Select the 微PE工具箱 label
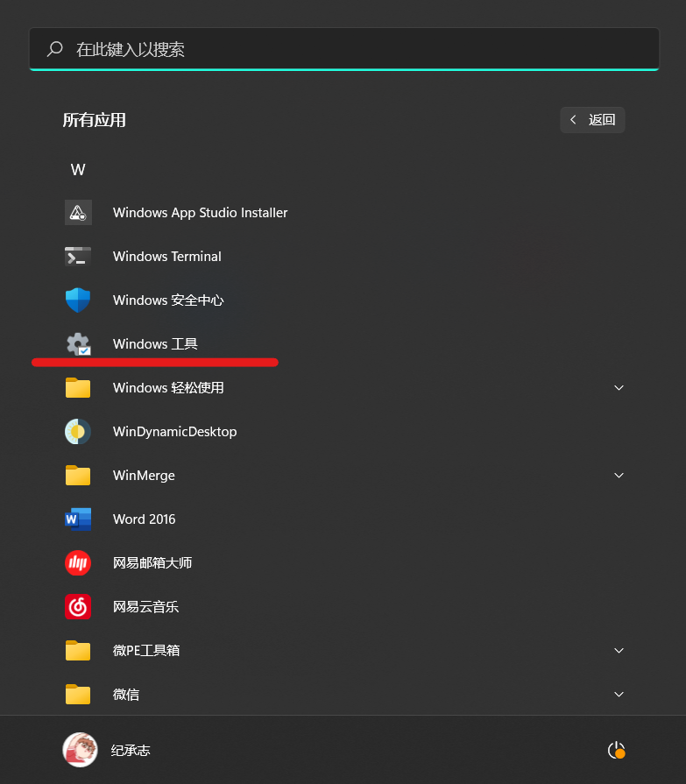 pyautogui.click(x=146, y=651)
